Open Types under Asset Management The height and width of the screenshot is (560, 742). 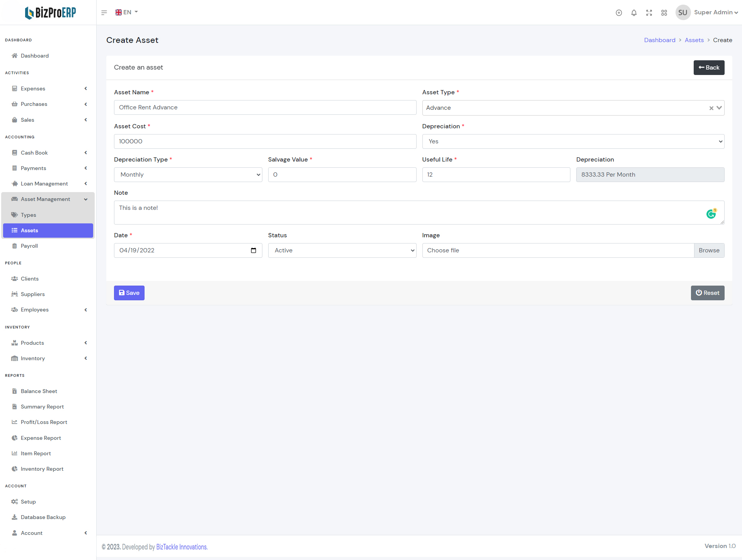coord(29,215)
